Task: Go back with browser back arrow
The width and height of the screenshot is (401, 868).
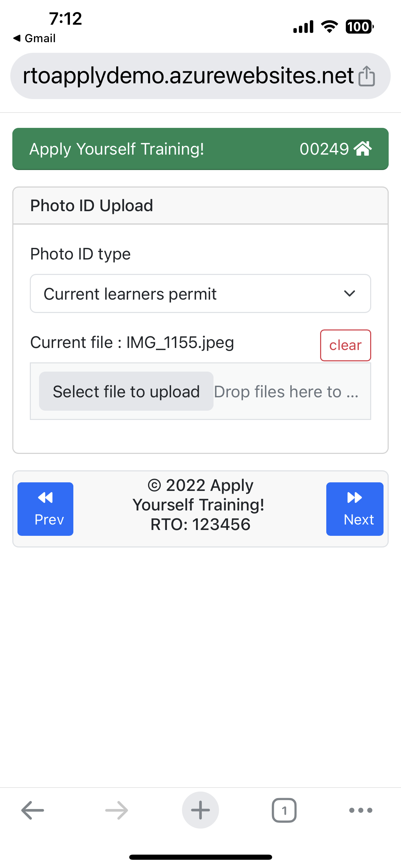Action: 33,810
